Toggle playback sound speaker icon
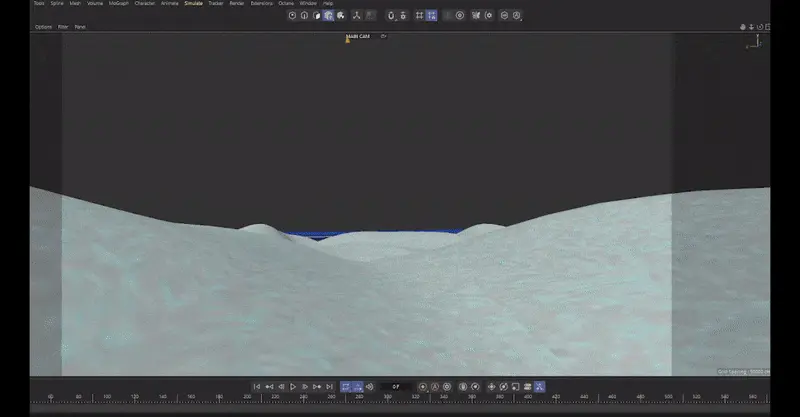 [369, 386]
